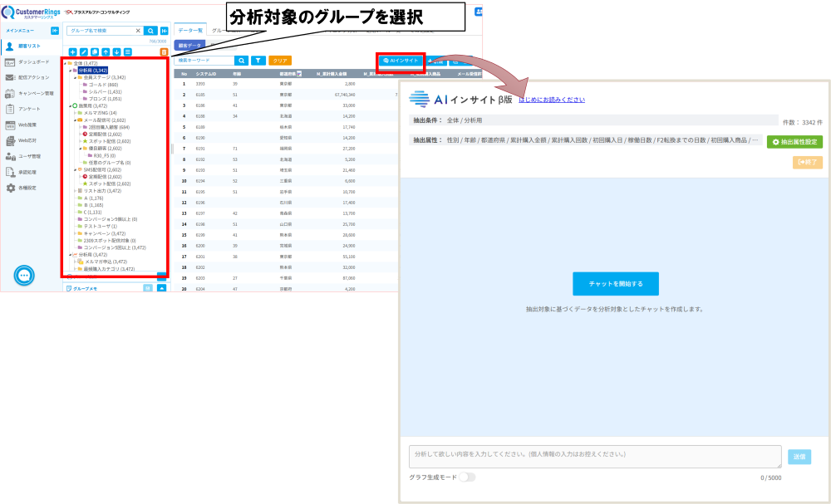
Task: Clear the group search field with X
Action: 138,31
